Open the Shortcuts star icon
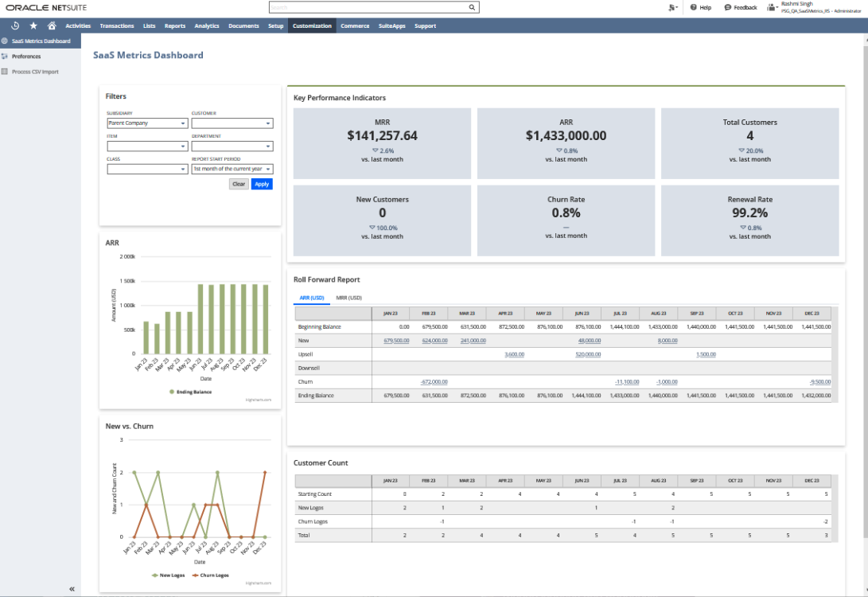 (33, 25)
